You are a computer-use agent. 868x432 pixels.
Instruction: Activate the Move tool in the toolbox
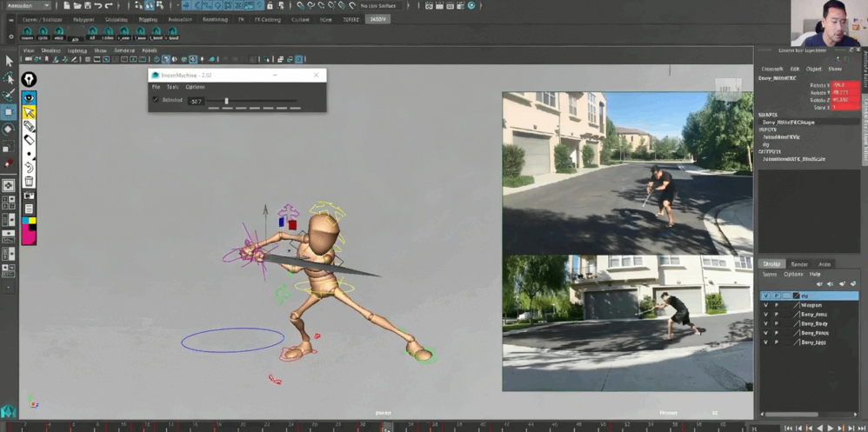(x=9, y=112)
